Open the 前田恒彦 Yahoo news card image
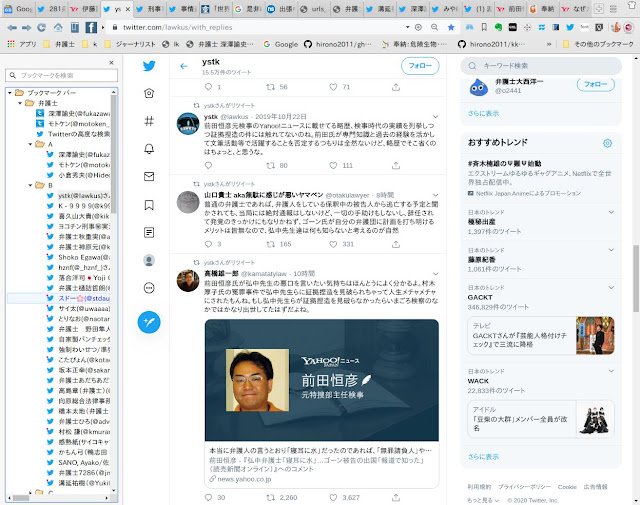The height and width of the screenshot is (505, 640). (322, 380)
